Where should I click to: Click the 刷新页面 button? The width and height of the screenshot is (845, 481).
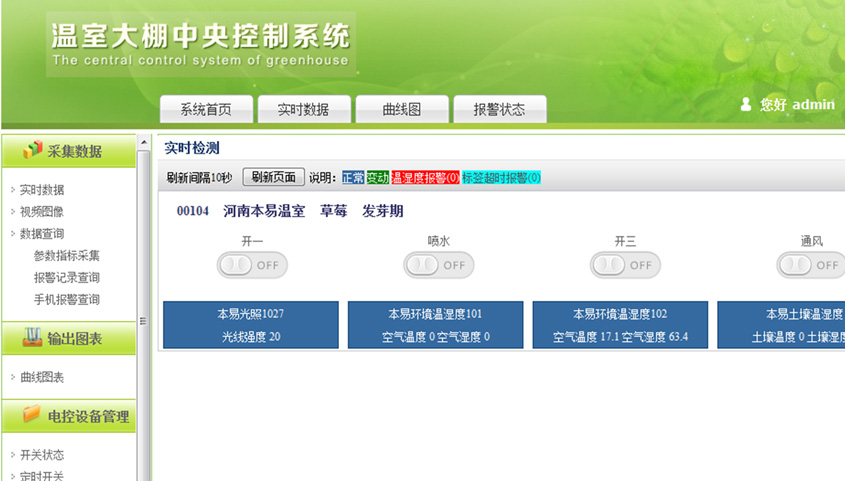(x=273, y=177)
